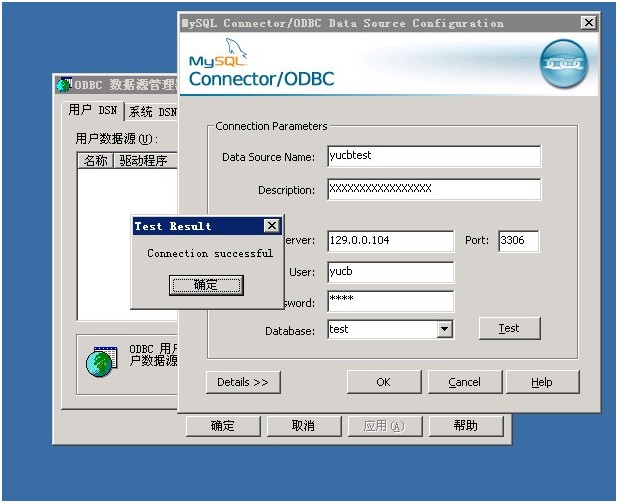618x503 pixels.
Task: Focus the Description input field
Action: [x=434, y=189]
